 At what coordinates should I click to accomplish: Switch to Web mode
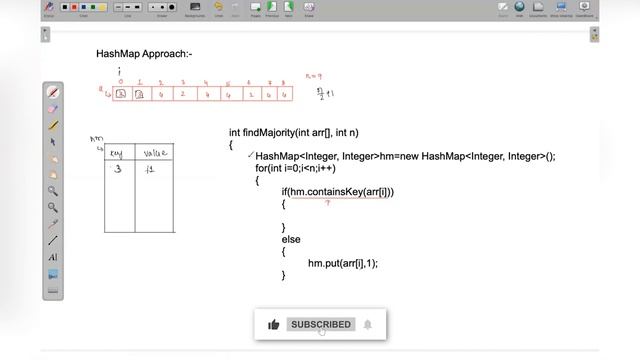(x=520, y=9)
